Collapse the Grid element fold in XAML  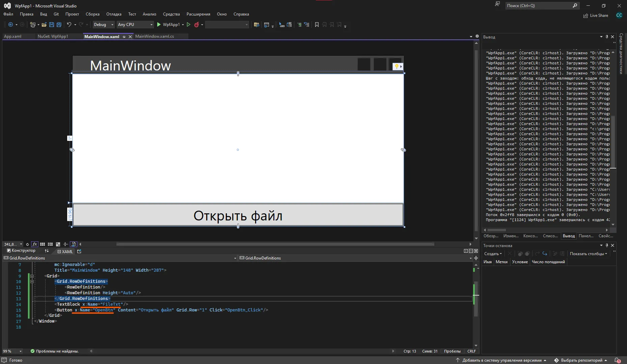coord(32,276)
